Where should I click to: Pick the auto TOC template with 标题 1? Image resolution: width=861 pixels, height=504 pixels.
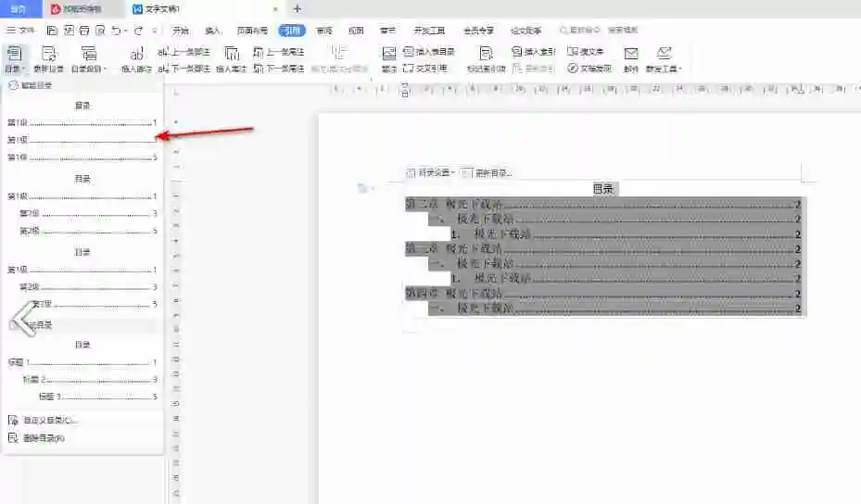coord(82,372)
